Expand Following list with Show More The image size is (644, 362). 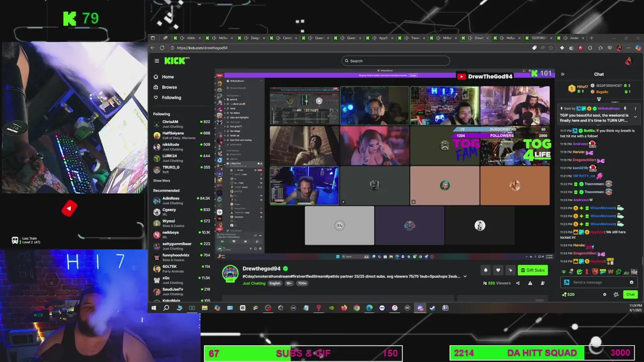tap(162, 180)
